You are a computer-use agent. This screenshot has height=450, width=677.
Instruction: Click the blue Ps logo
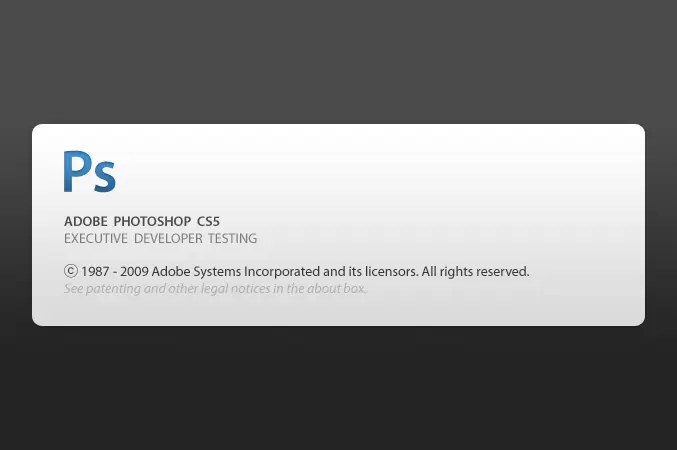89,172
